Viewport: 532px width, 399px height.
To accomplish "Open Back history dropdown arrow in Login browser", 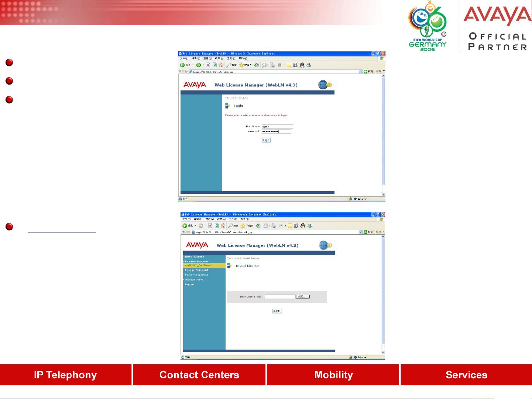I will 193,65.
